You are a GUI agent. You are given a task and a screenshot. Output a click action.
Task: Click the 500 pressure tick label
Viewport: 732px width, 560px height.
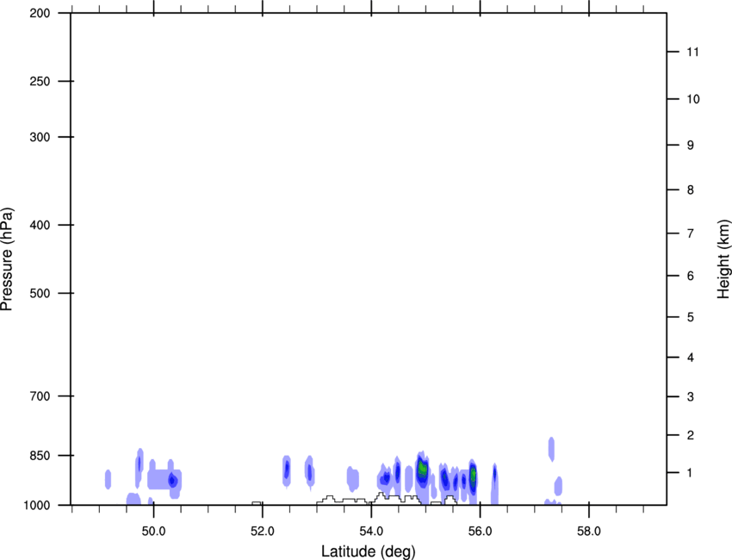pos(40,293)
